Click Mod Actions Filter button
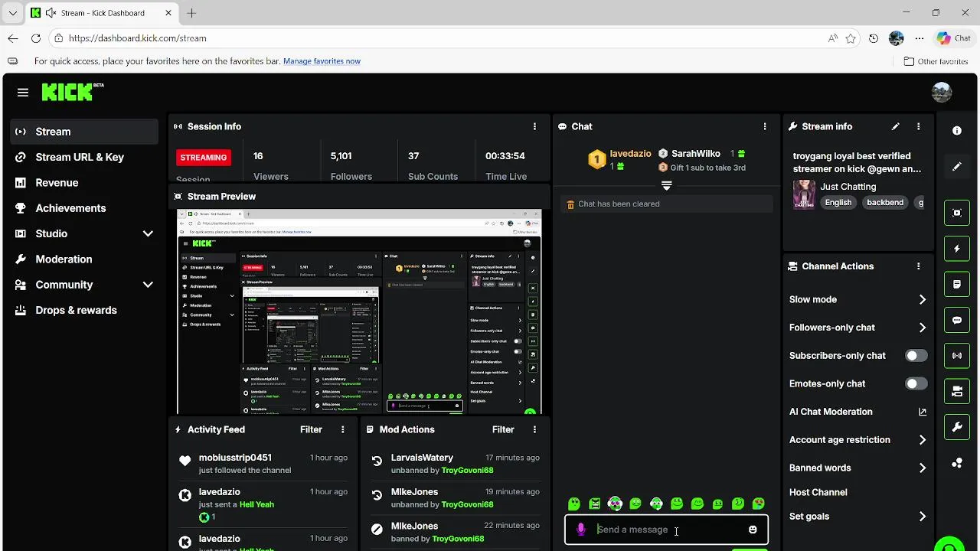This screenshot has width=980, height=551. [503, 429]
